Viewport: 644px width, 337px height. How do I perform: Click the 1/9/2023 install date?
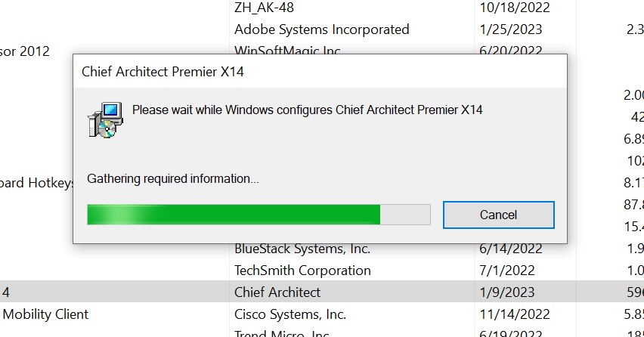click(507, 292)
